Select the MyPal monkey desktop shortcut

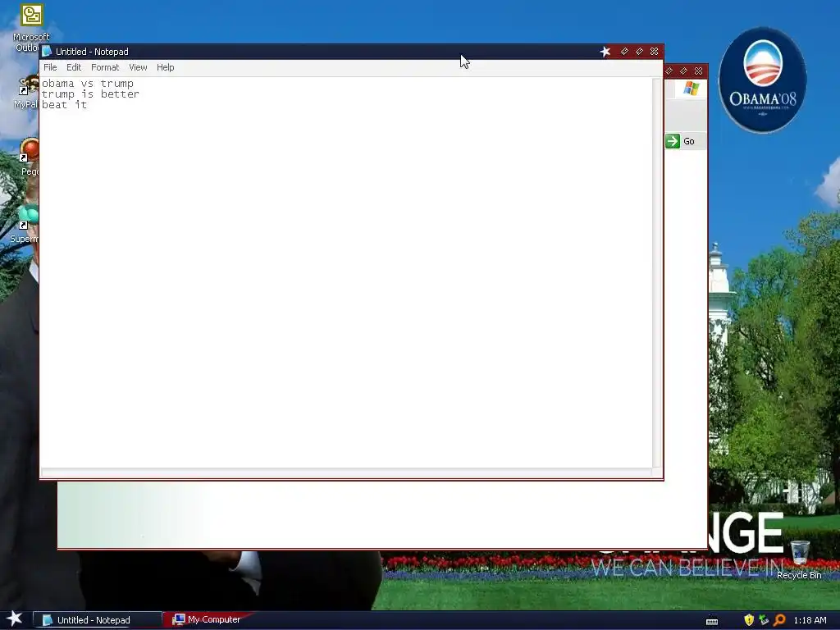(25, 92)
